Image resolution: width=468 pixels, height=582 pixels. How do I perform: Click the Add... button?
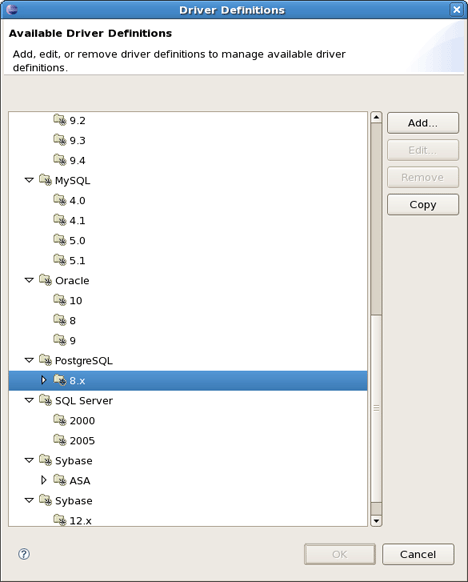point(423,123)
